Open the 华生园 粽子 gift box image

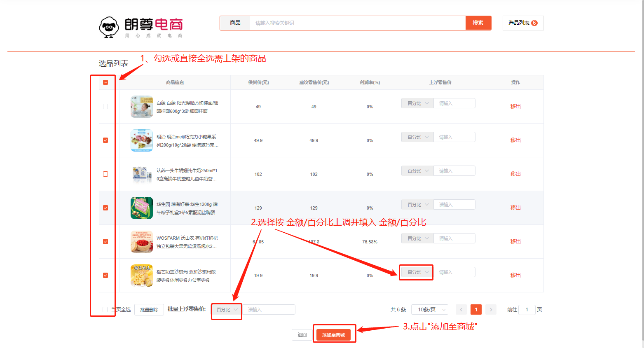(x=141, y=208)
